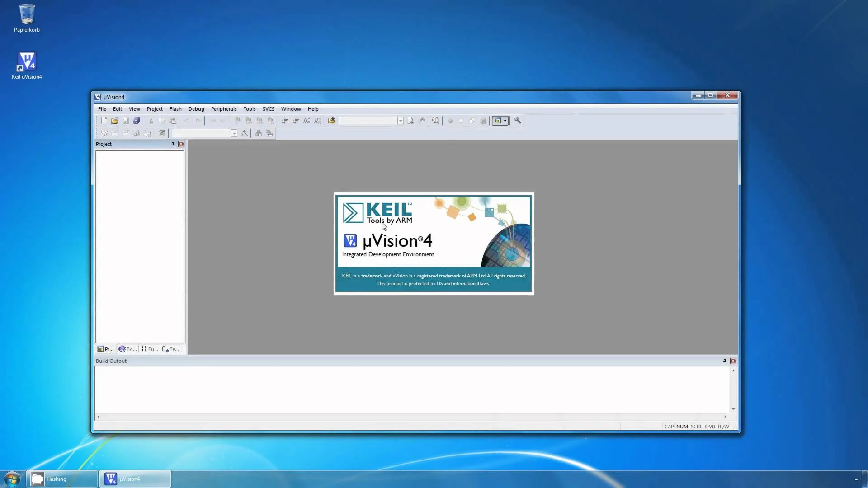This screenshot has height=488, width=868.
Task: Expand the find text combo box dropdown
Action: (x=401, y=121)
